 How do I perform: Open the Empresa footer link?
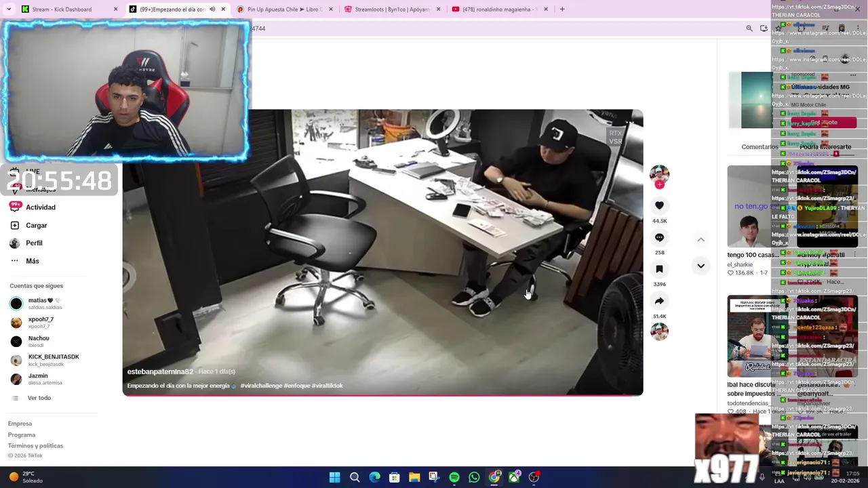(20, 424)
